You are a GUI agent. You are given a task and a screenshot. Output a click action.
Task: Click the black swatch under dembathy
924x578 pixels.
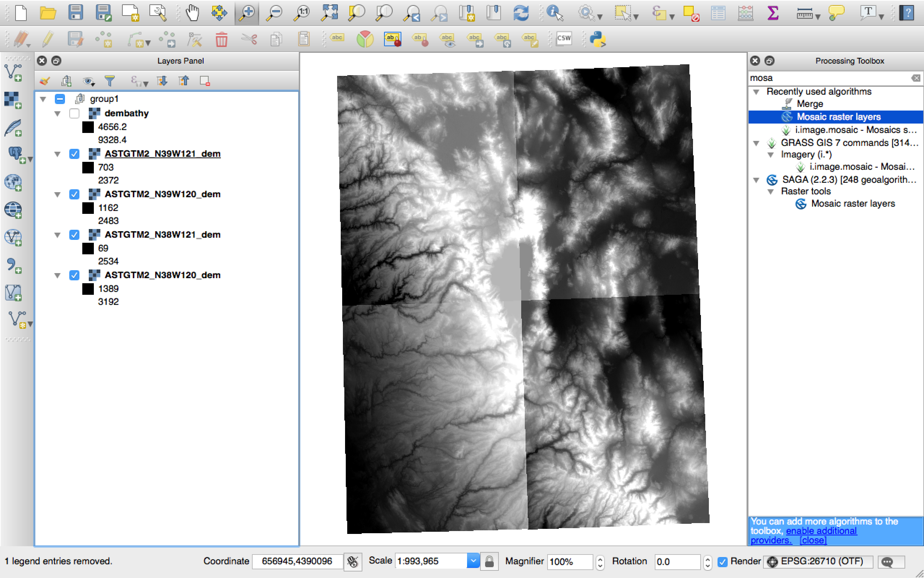click(88, 127)
